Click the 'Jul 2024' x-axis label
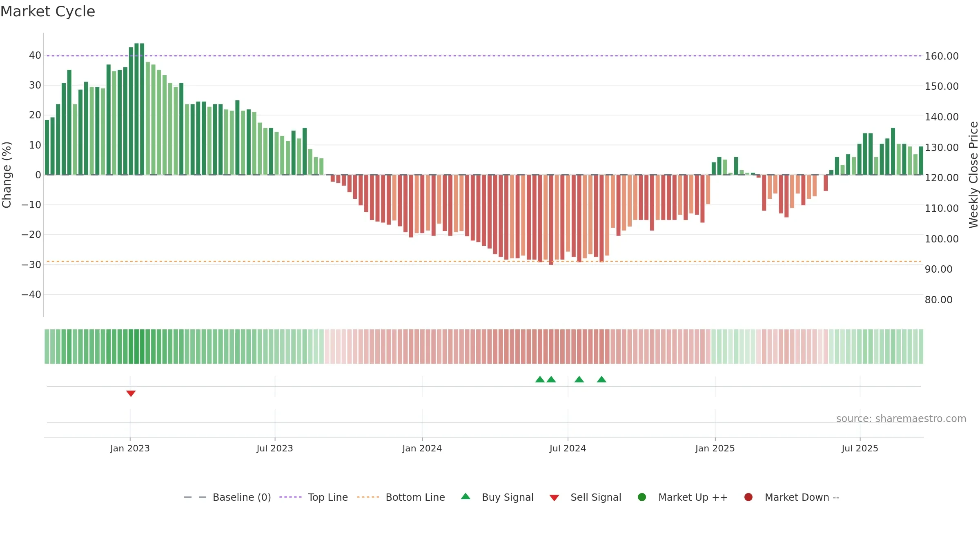Viewport: 980px width, 551px height. pos(568,448)
